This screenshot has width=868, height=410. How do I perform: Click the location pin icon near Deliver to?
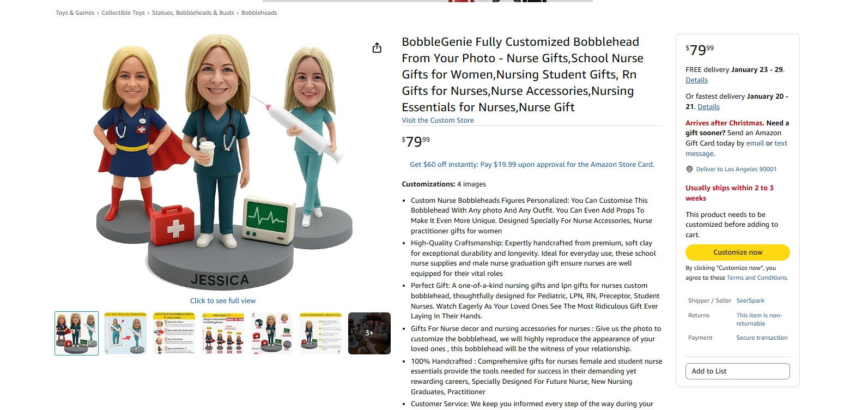689,169
